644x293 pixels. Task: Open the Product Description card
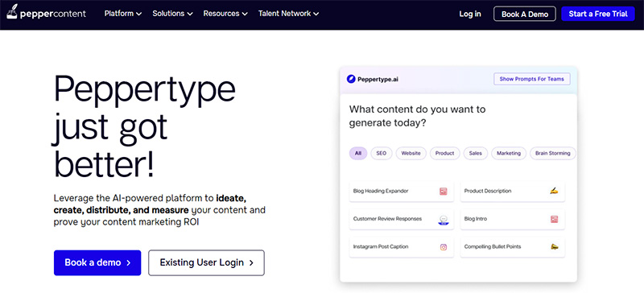512,191
